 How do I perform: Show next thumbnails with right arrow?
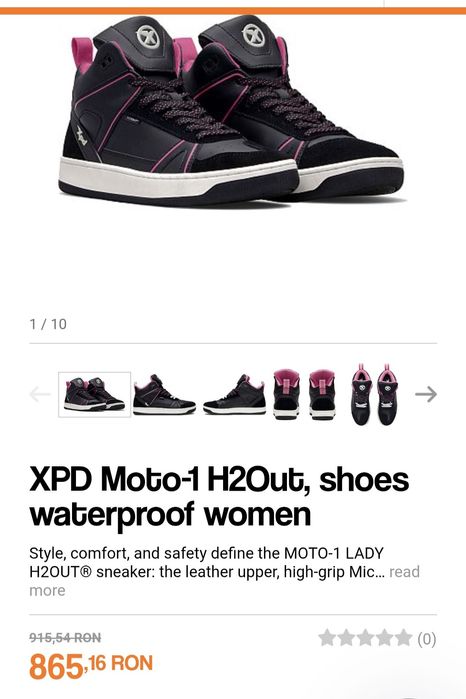[426, 394]
